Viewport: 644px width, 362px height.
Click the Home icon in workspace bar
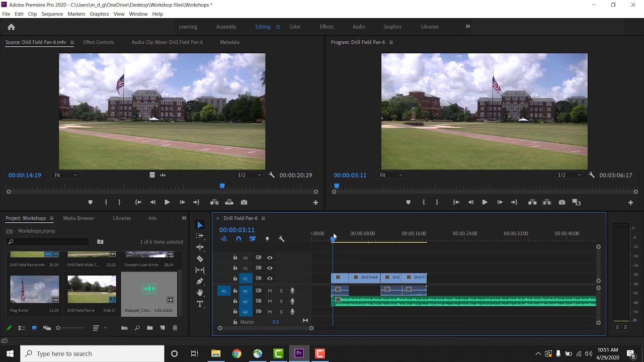(11, 27)
